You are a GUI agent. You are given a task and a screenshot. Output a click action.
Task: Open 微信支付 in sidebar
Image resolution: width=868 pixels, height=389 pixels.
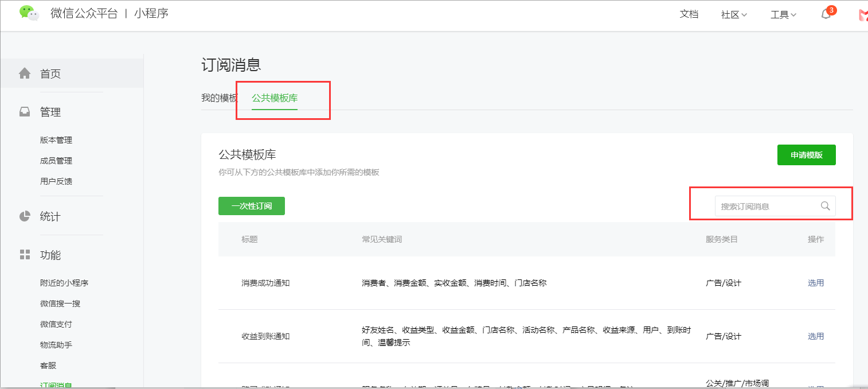[56, 324]
